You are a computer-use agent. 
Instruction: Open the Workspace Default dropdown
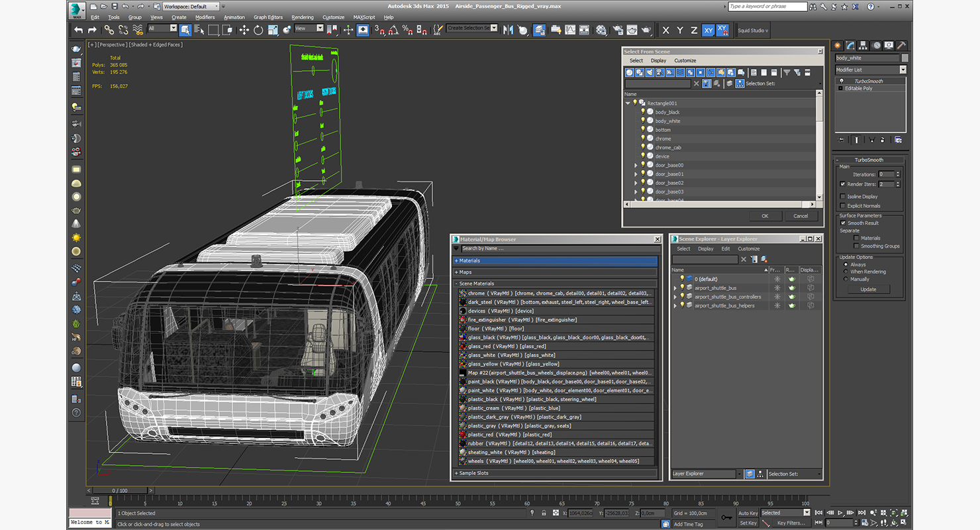tap(189, 7)
